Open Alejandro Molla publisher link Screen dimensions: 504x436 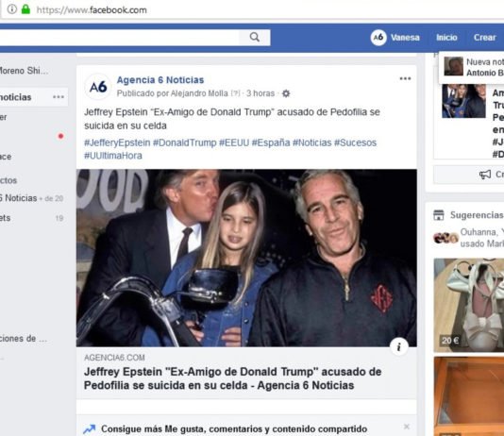pyautogui.click(x=199, y=93)
